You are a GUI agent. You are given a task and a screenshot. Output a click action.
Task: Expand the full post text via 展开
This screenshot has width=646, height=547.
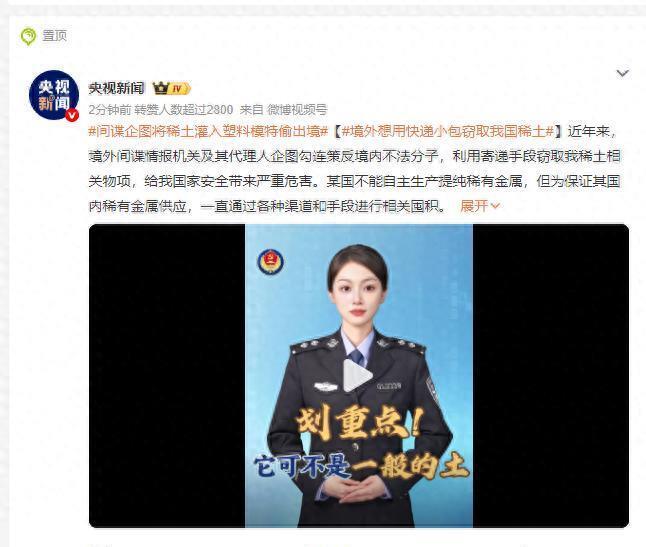click(474, 206)
